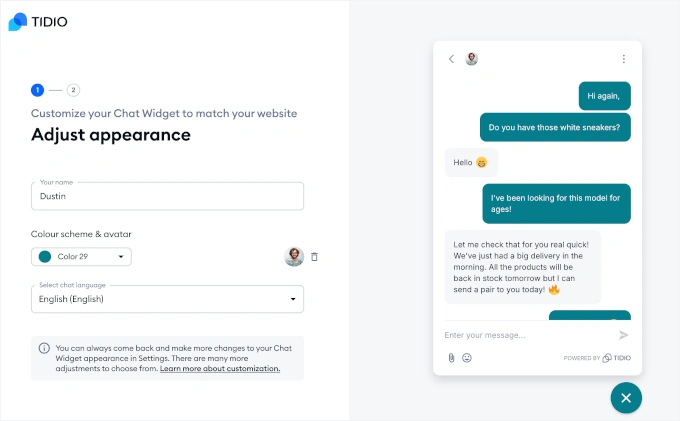
Task: Click the Enter your message field
Action: click(x=525, y=335)
